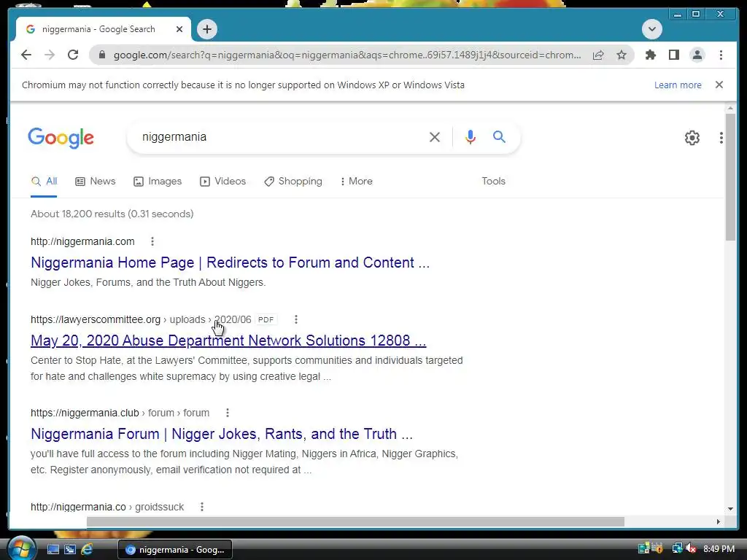Bookmark this page with the star icon

coord(622,55)
